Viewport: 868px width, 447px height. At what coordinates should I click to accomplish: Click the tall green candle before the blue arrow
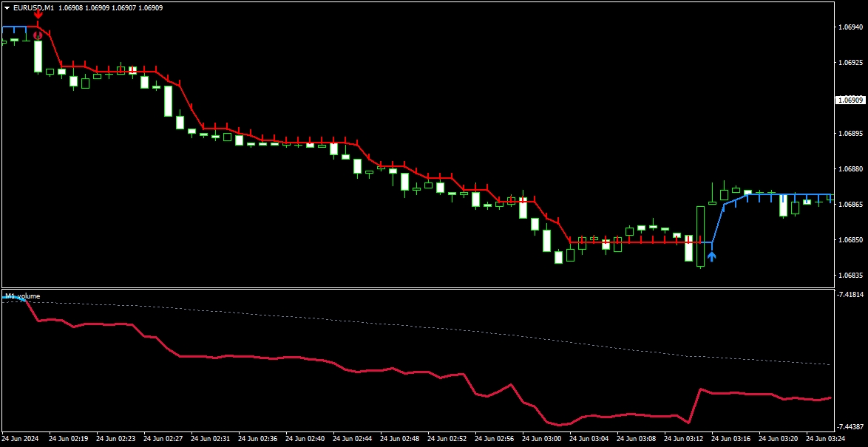pos(700,236)
